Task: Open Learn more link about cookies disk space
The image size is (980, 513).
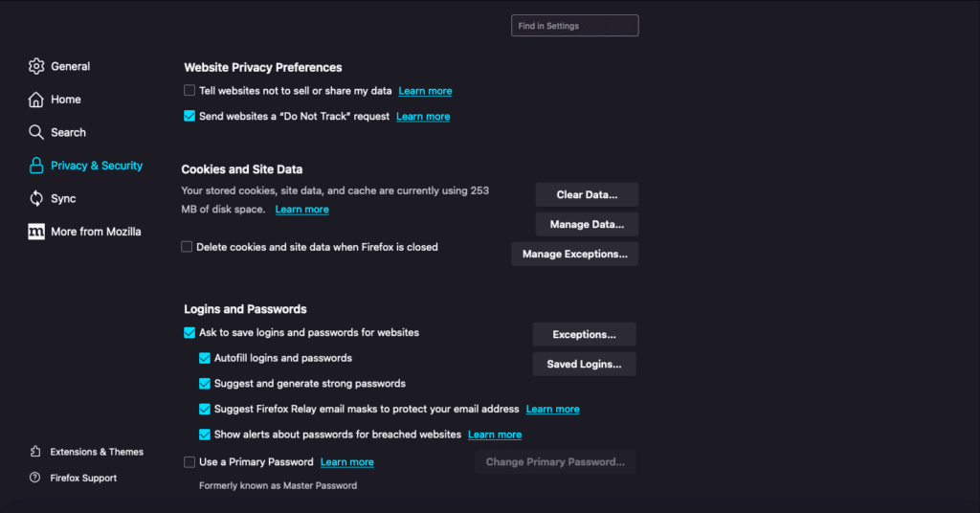Action: pos(301,210)
